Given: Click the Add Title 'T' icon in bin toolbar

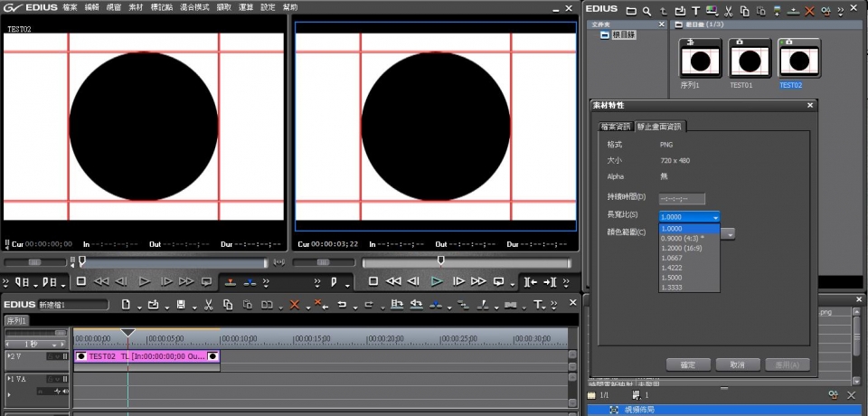Looking at the screenshot, I should click(696, 11).
